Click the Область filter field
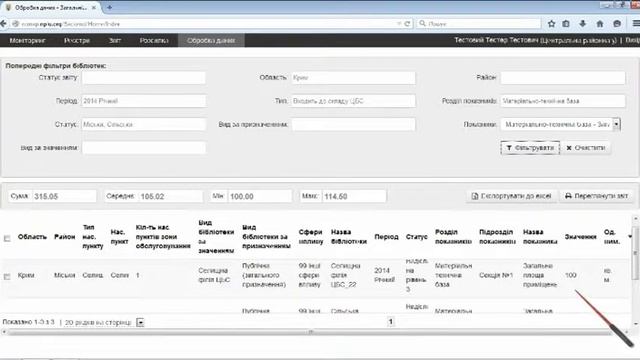Screen dimensions: 640x360 [353, 78]
